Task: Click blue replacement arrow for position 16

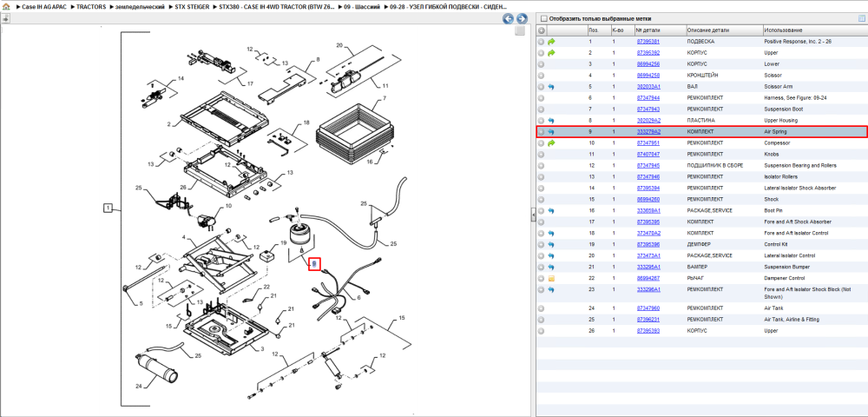Action: pos(551,211)
